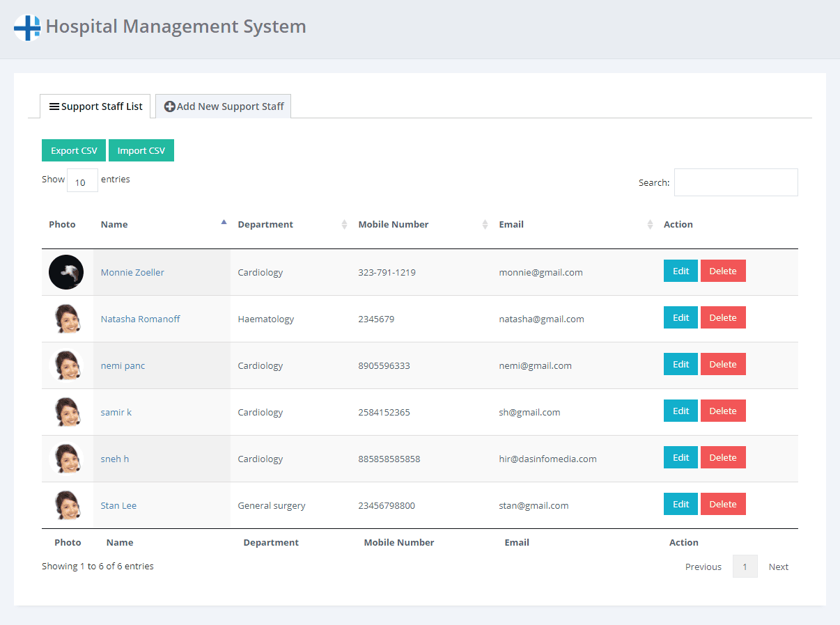Edit the Monnie Zoeller record
Image resolution: width=840 pixels, height=625 pixels.
tap(680, 271)
